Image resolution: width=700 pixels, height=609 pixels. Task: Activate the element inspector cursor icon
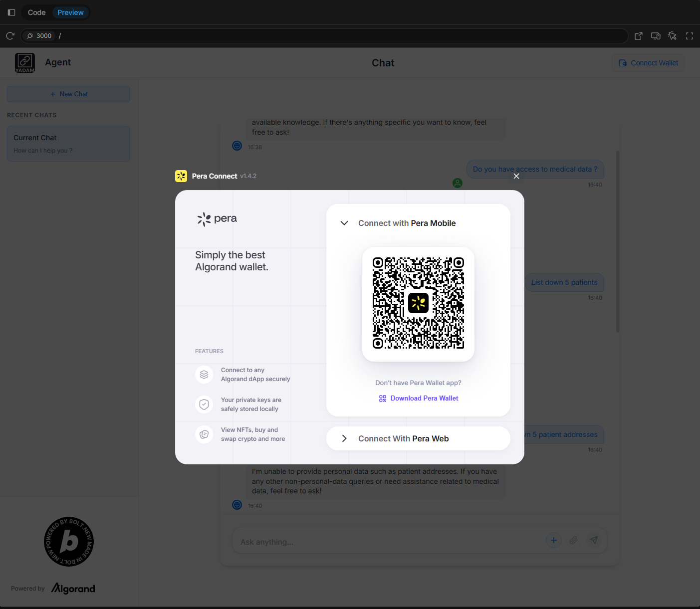(673, 36)
